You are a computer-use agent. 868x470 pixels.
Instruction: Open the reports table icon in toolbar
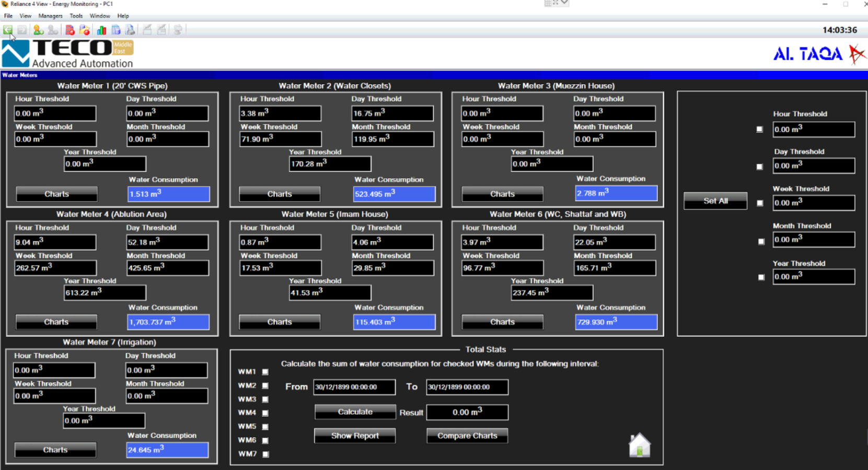pyautogui.click(x=116, y=30)
